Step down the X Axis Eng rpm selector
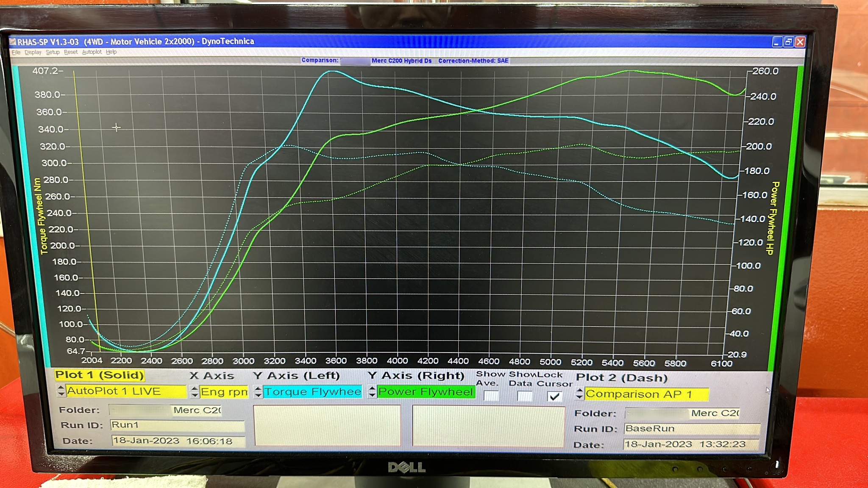The height and width of the screenshot is (488, 868). [x=195, y=395]
